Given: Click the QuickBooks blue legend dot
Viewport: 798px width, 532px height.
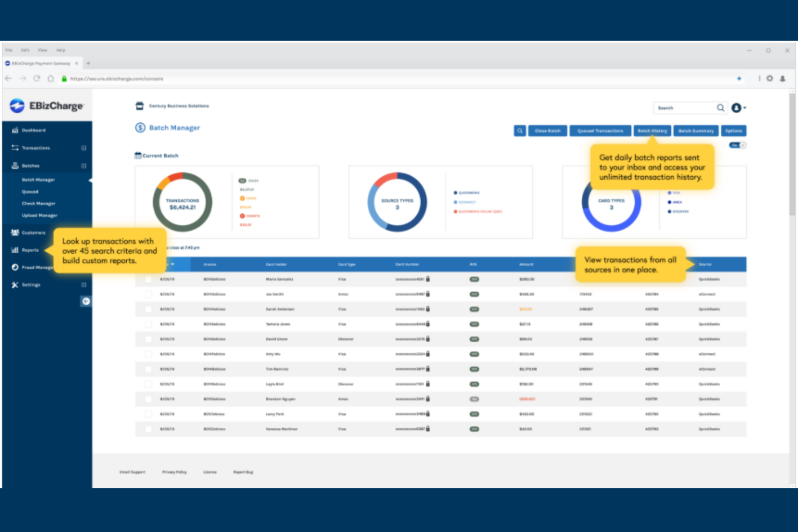Looking at the screenshot, I should [x=455, y=192].
